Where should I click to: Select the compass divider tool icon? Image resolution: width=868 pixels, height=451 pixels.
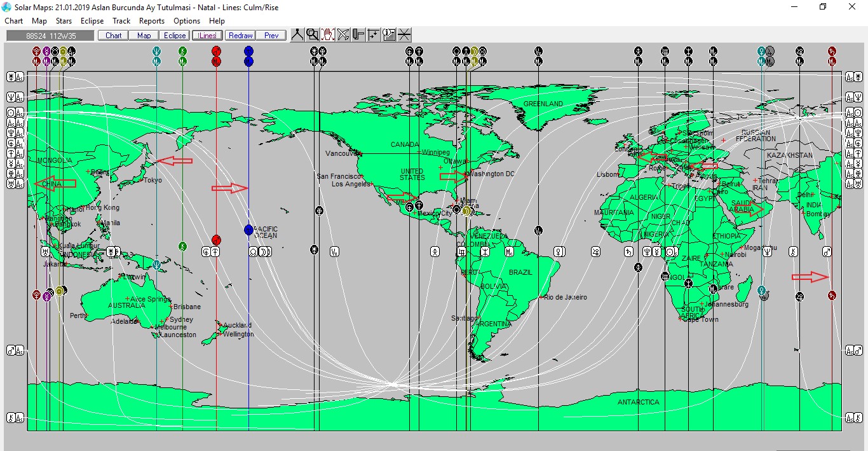[297, 35]
